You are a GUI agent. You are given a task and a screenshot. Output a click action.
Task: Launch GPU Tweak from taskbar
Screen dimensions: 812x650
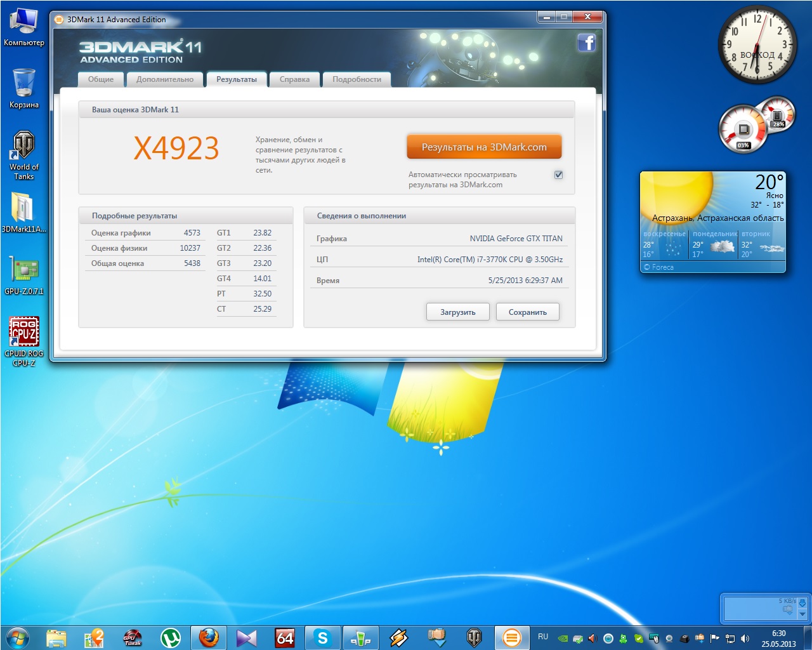133,637
